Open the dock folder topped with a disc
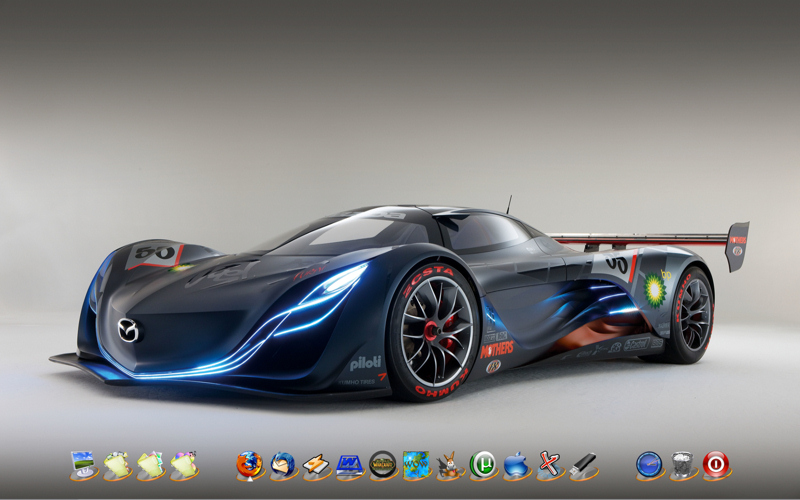The width and height of the screenshot is (800, 500). pos(117,464)
